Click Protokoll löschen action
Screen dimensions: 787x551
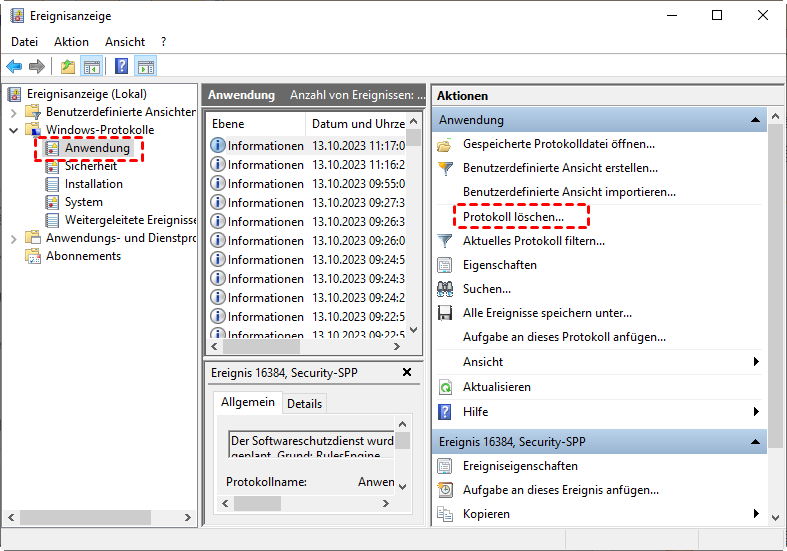coord(513,217)
